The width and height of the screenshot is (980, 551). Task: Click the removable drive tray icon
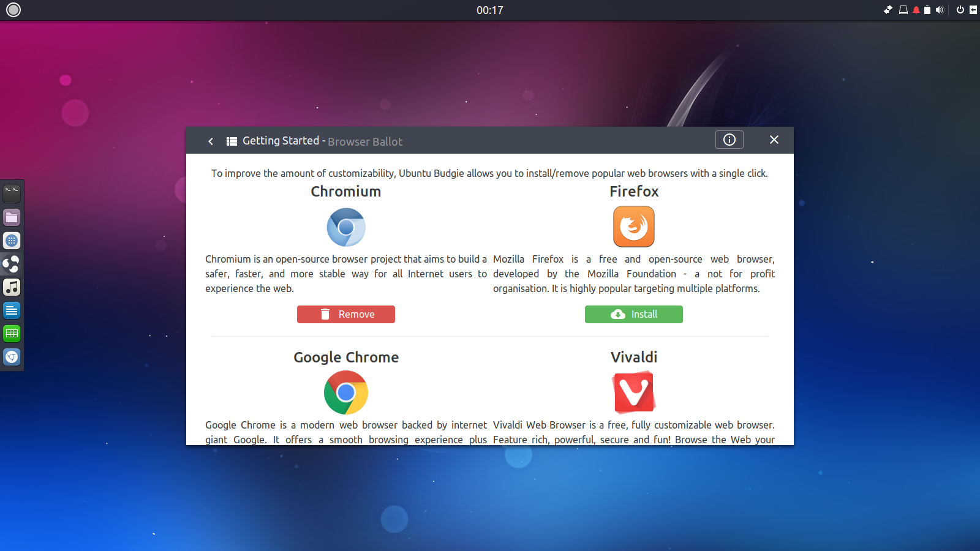pos(903,10)
